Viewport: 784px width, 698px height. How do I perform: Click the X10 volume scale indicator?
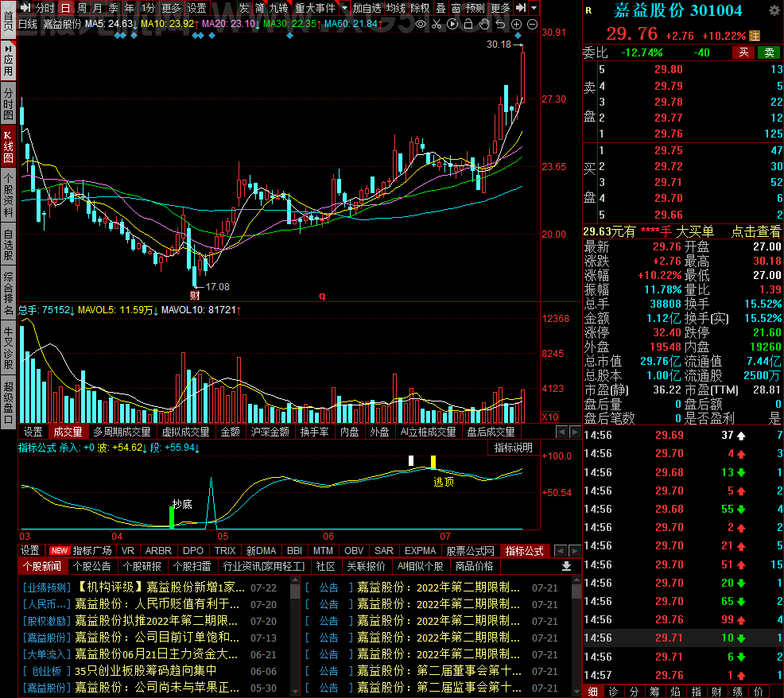tap(550, 417)
